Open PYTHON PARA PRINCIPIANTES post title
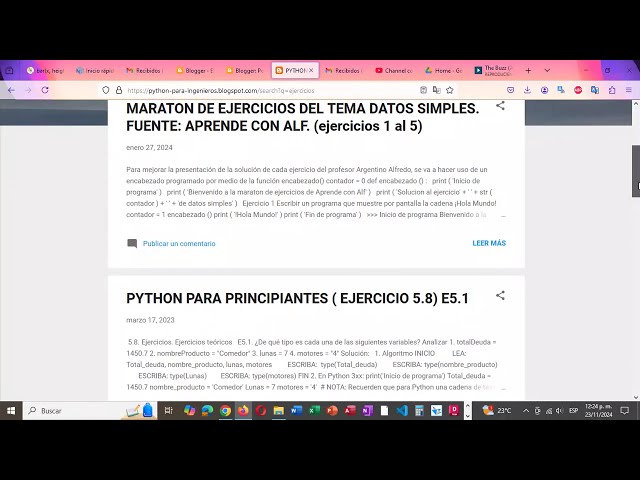 (x=297, y=298)
